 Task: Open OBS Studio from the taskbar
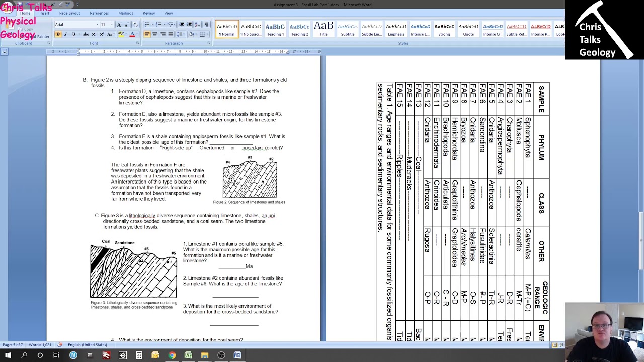point(221,355)
